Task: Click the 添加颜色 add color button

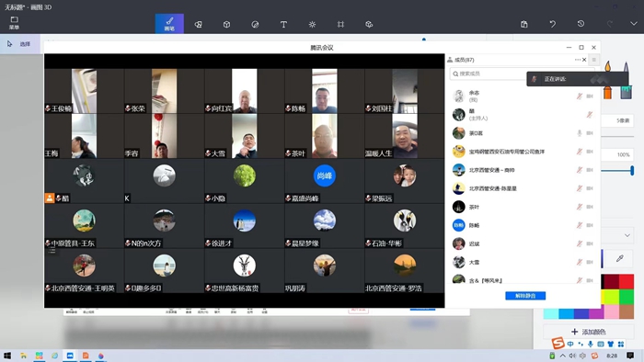Action: (x=589, y=332)
